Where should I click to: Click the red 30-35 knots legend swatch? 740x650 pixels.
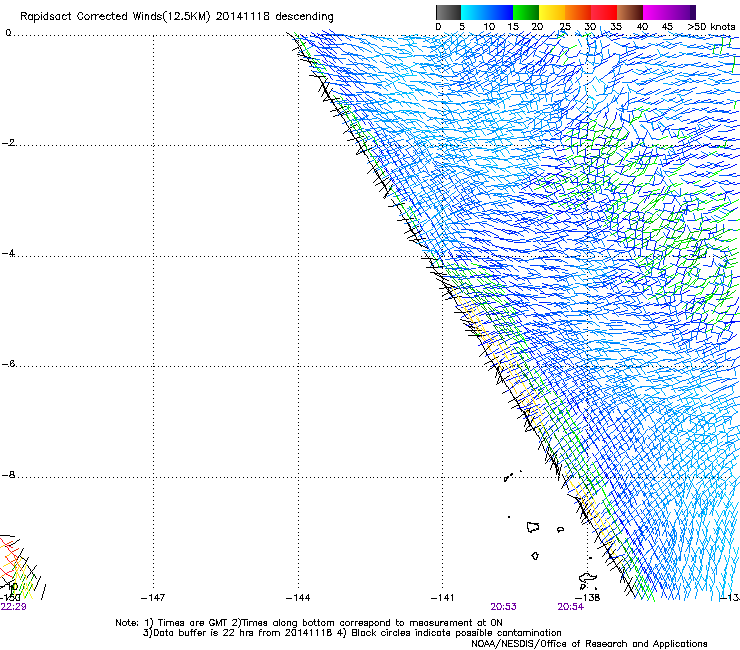click(x=604, y=12)
